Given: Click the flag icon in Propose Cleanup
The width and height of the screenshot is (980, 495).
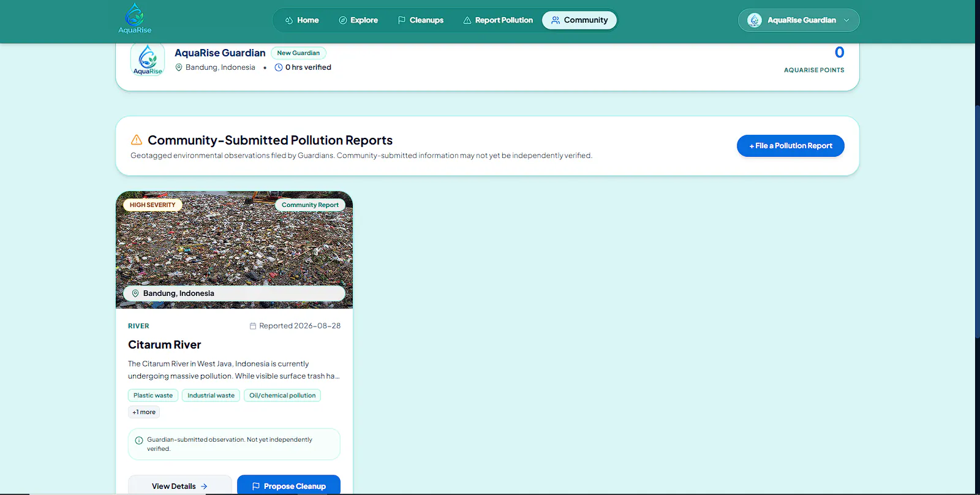Looking at the screenshot, I should point(256,486).
